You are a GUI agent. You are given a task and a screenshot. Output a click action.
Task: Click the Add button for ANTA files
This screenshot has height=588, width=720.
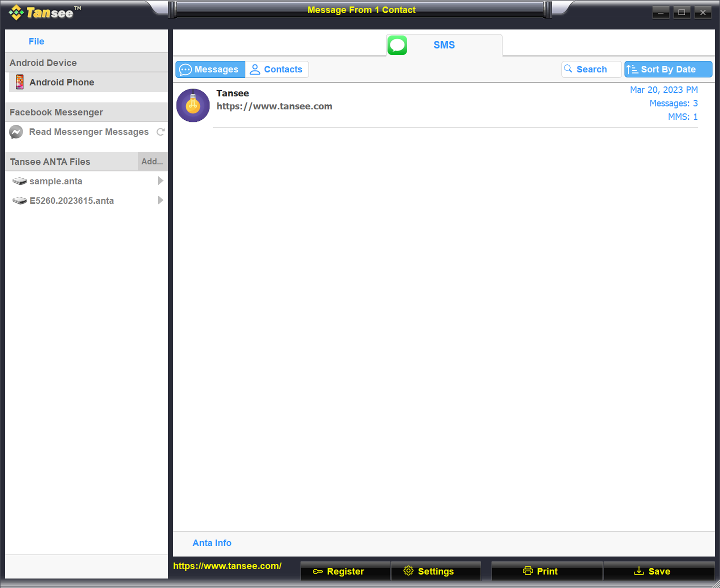click(152, 161)
